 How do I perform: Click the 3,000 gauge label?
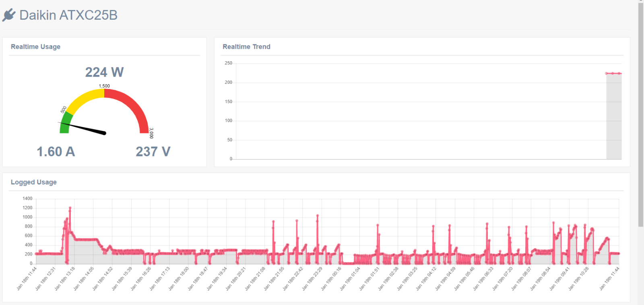click(151, 133)
